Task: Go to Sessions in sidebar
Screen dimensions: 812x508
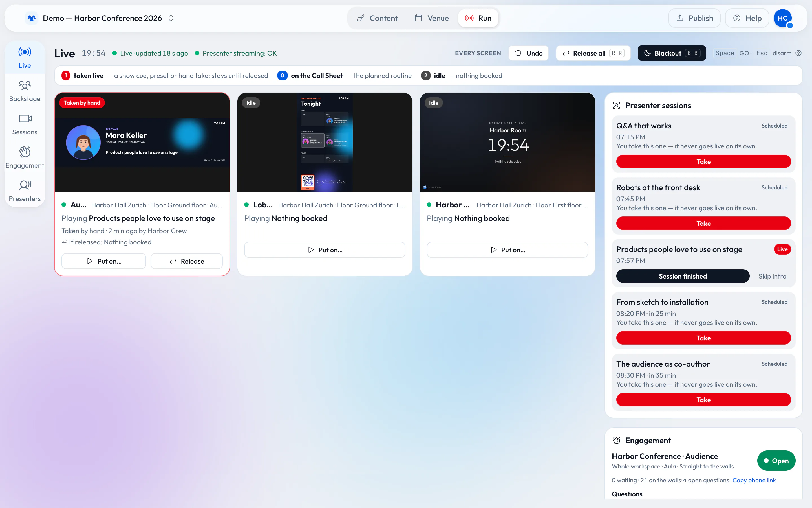Action: [x=25, y=124]
